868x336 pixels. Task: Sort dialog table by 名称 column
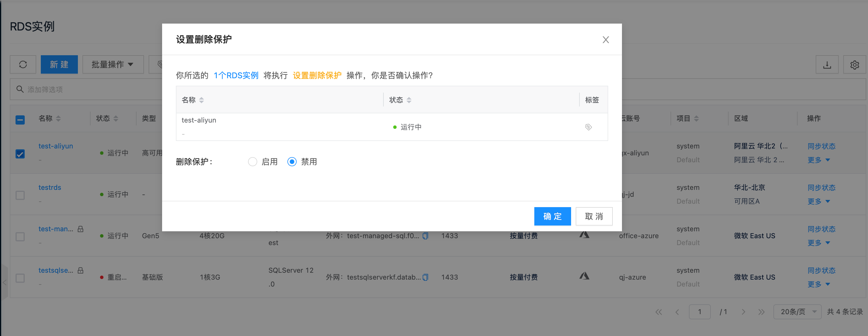pyautogui.click(x=201, y=100)
